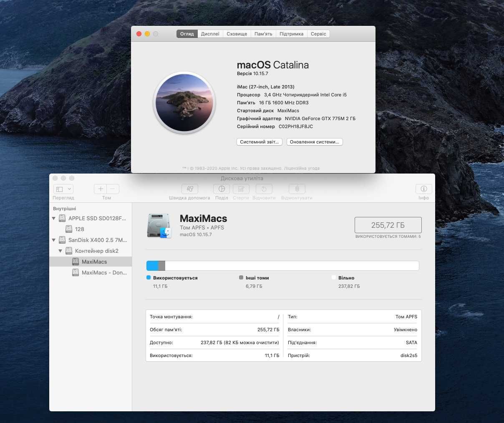Click the iMac (27-inch, Late 2013) text
Screen dimensions: 504x423
coord(266,87)
